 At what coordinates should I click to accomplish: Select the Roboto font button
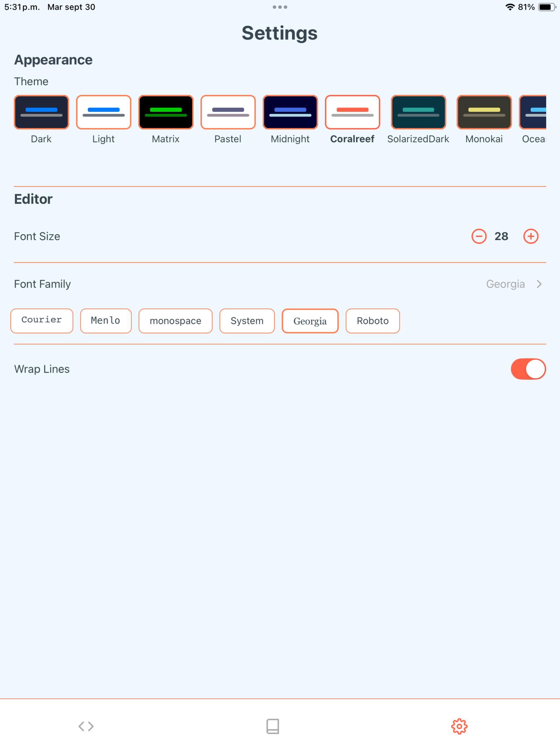tap(372, 320)
